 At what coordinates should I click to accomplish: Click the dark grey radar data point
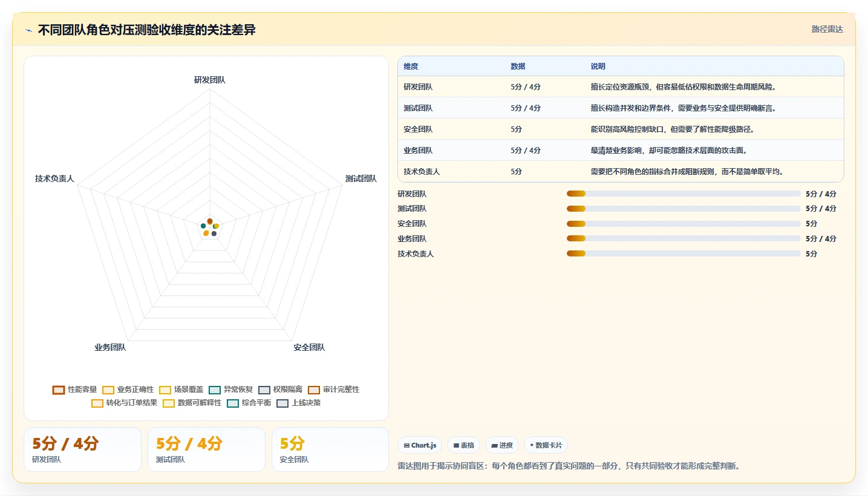coord(214,233)
